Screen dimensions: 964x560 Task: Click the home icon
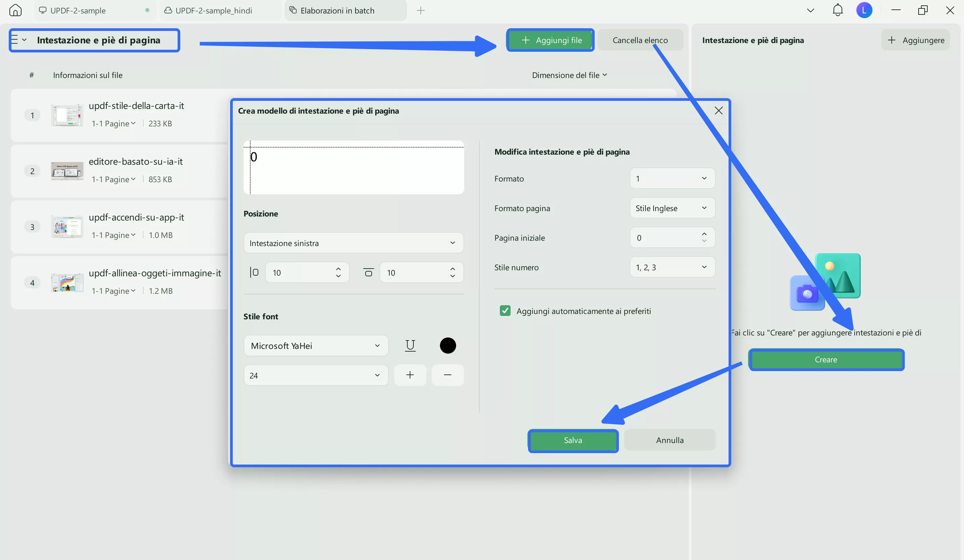(x=15, y=10)
